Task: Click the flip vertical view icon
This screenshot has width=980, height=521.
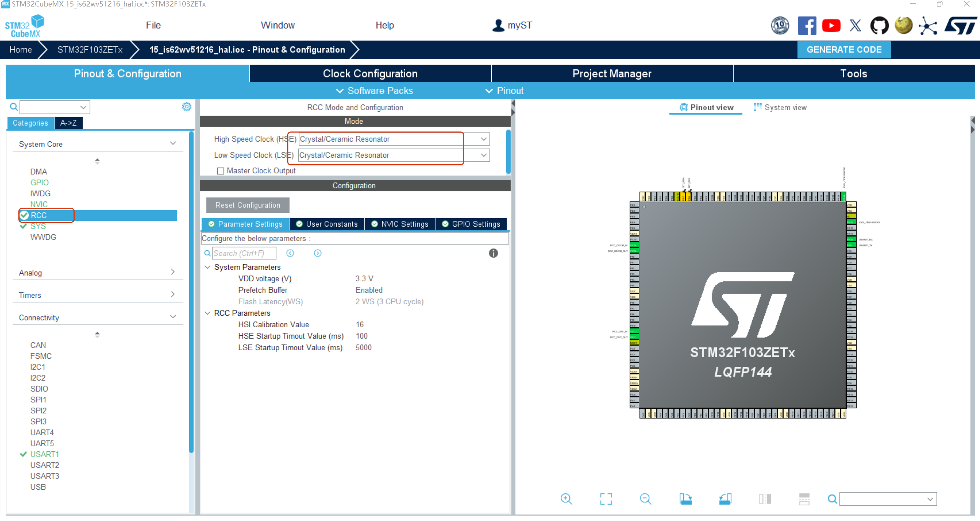Action: pyautogui.click(x=804, y=499)
